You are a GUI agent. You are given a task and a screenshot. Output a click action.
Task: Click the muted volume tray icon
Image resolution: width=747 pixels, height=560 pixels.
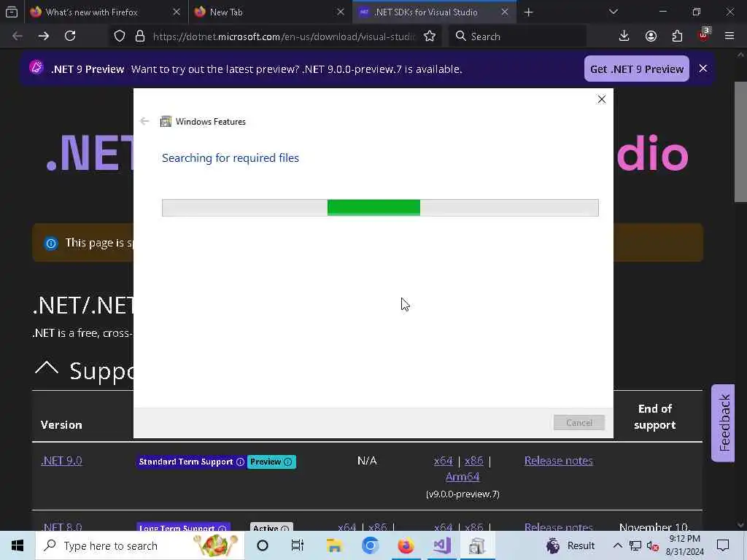tap(653, 545)
